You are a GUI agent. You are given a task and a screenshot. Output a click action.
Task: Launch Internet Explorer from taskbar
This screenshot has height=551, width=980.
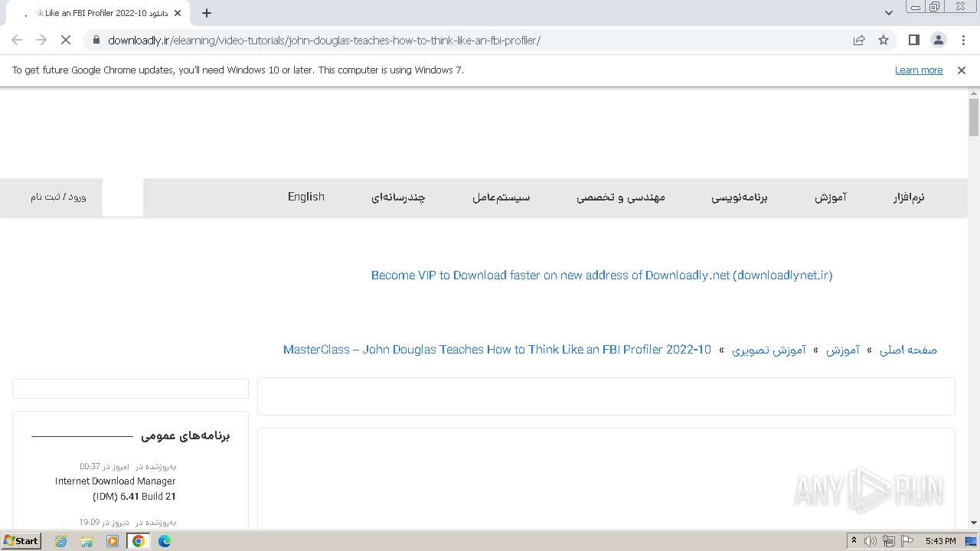61,541
